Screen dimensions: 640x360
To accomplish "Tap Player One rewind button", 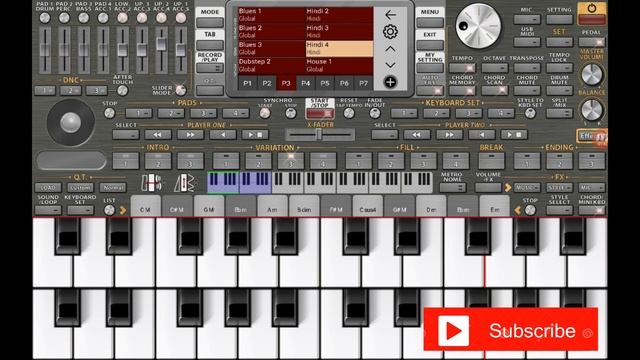I will [x=158, y=134].
